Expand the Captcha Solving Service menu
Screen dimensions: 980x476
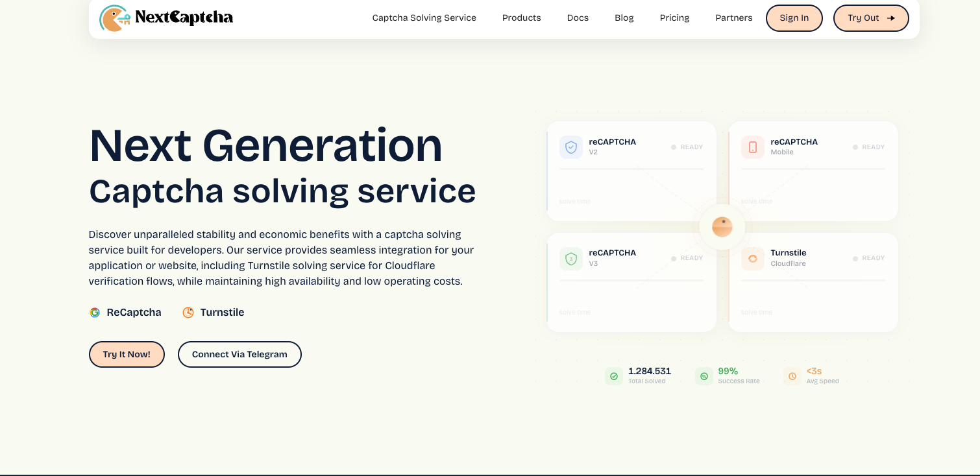[424, 18]
